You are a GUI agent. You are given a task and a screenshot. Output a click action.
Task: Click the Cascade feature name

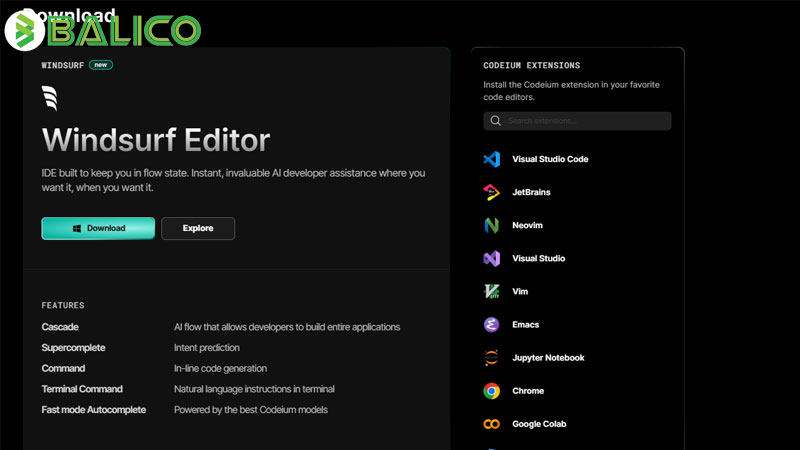[x=60, y=327]
